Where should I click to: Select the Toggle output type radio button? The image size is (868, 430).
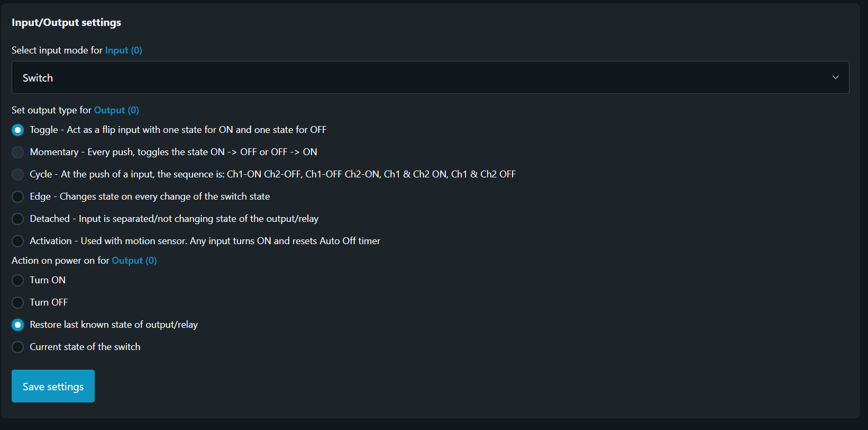click(x=18, y=130)
